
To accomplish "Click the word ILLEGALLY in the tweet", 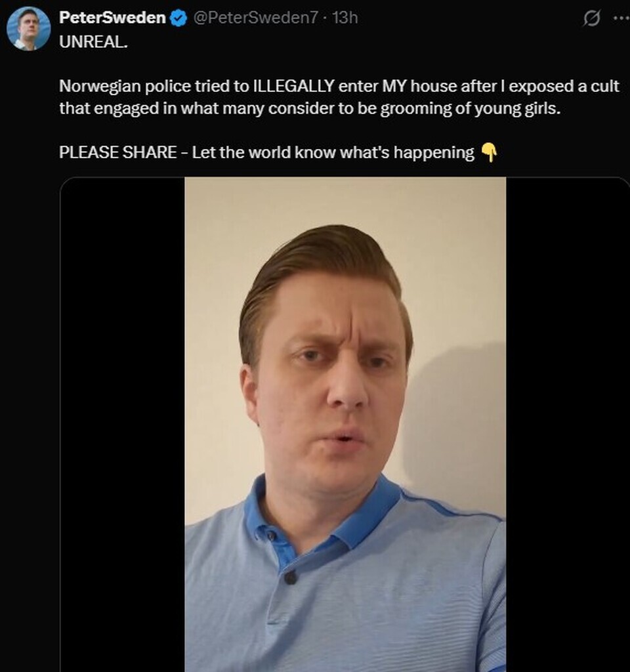I will tap(294, 86).
